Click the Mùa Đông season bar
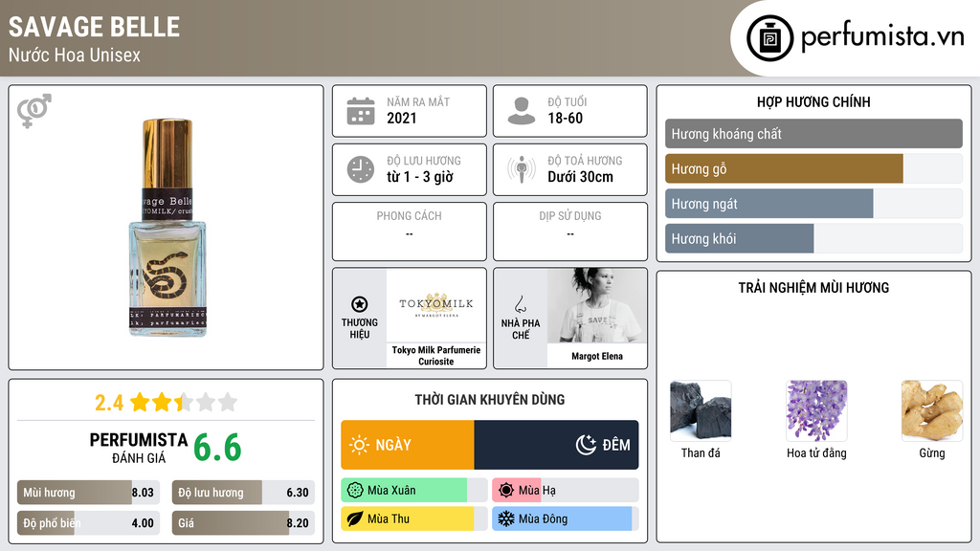This screenshot has height=551, width=980. tap(565, 518)
